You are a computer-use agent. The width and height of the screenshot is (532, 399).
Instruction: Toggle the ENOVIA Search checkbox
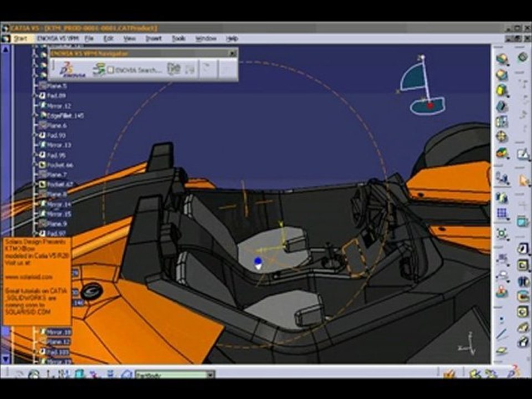coord(110,70)
